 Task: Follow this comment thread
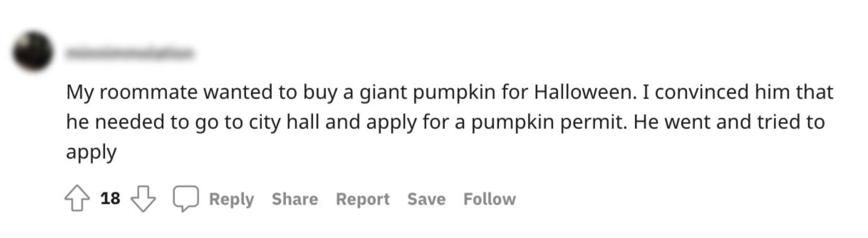[x=489, y=199]
